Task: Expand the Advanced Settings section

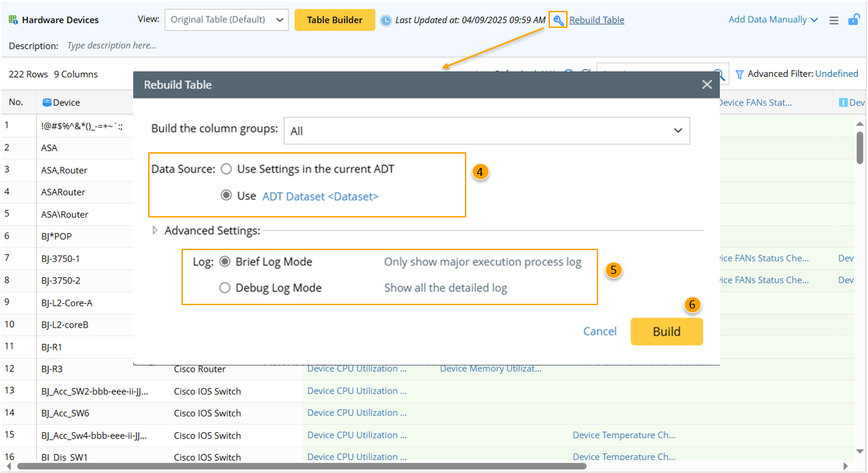Action: click(x=156, y=231)
